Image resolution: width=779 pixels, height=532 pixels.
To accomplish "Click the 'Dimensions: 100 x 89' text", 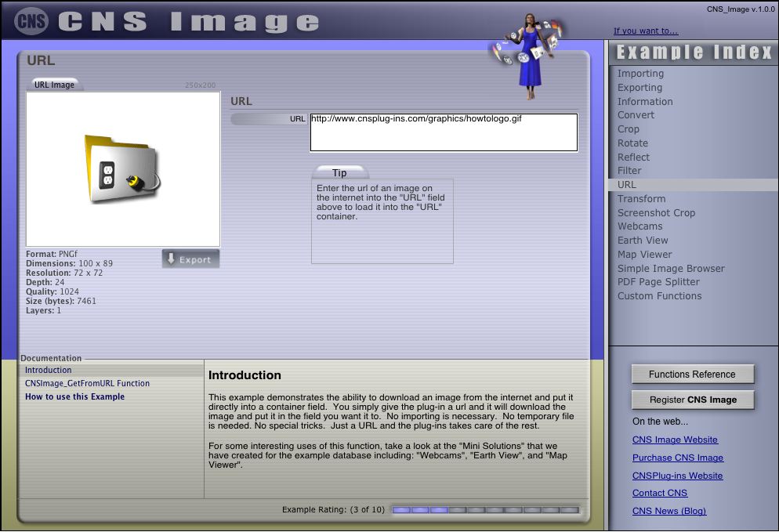I will tap(69, 263).
